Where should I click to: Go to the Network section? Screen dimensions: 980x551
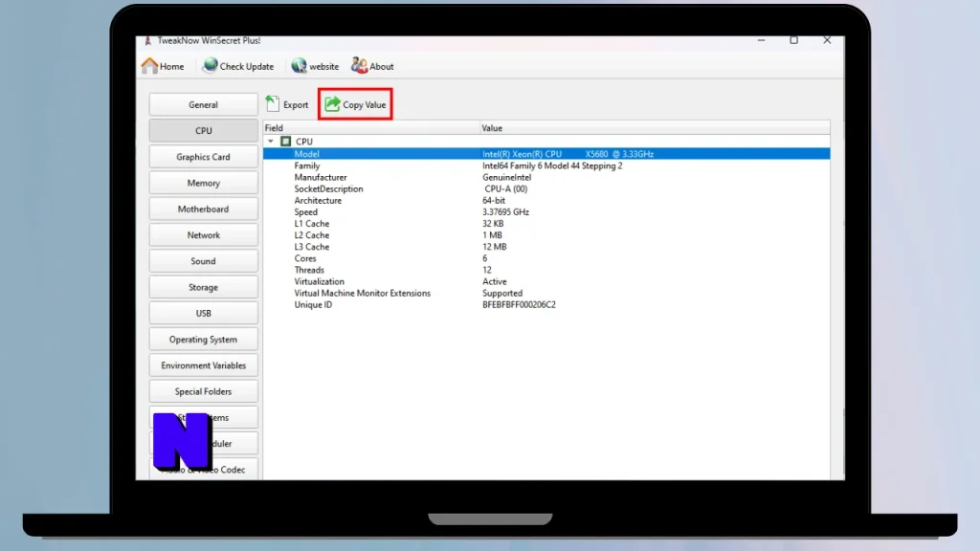[x=203, y=235]
